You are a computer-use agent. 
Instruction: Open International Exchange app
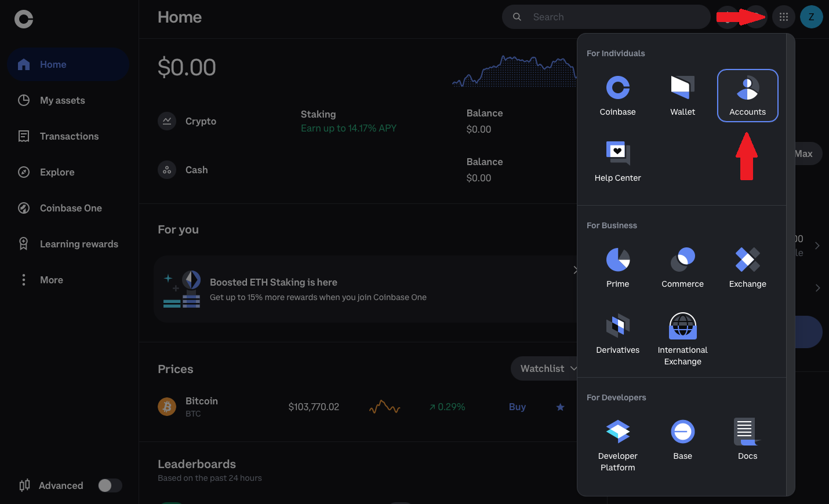pyautogui.click(x=682, y=339)
